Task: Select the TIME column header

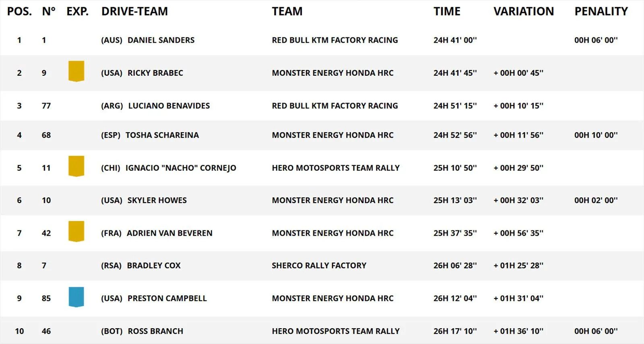Action: (x=447, y=11)
